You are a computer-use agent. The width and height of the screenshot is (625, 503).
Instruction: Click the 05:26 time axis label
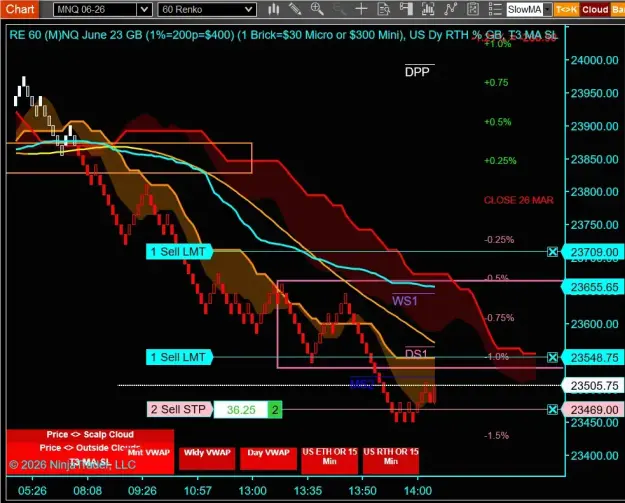[x=32, y=491]
